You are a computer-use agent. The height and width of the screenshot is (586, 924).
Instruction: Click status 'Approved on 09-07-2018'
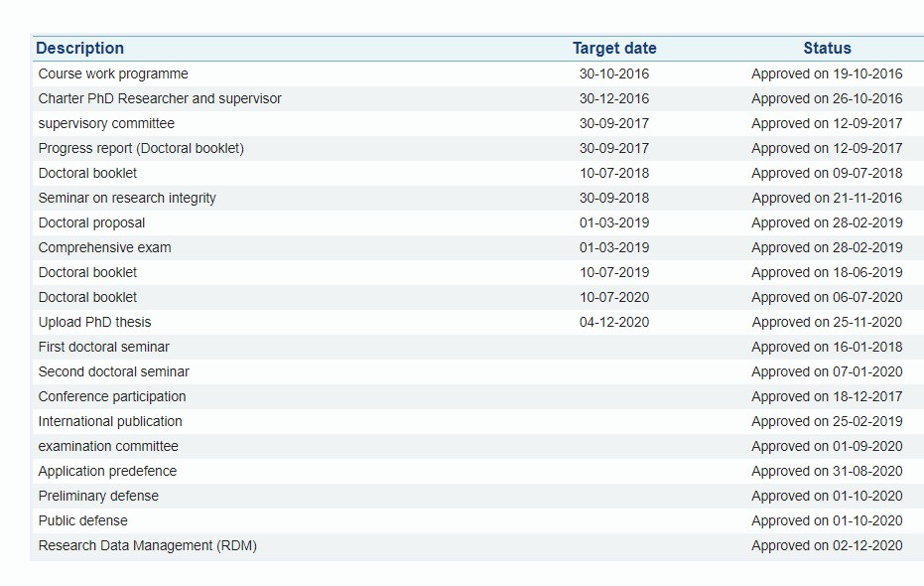click(x=827, y=173)
